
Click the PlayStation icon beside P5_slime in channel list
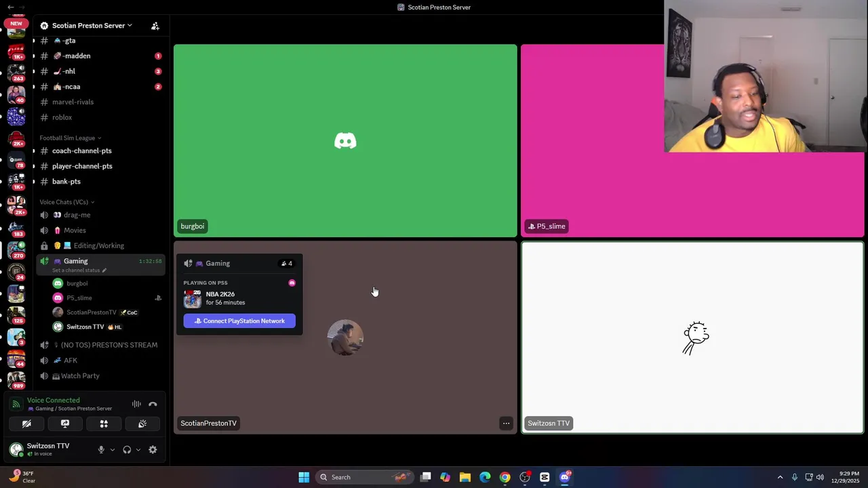point(158,298)
